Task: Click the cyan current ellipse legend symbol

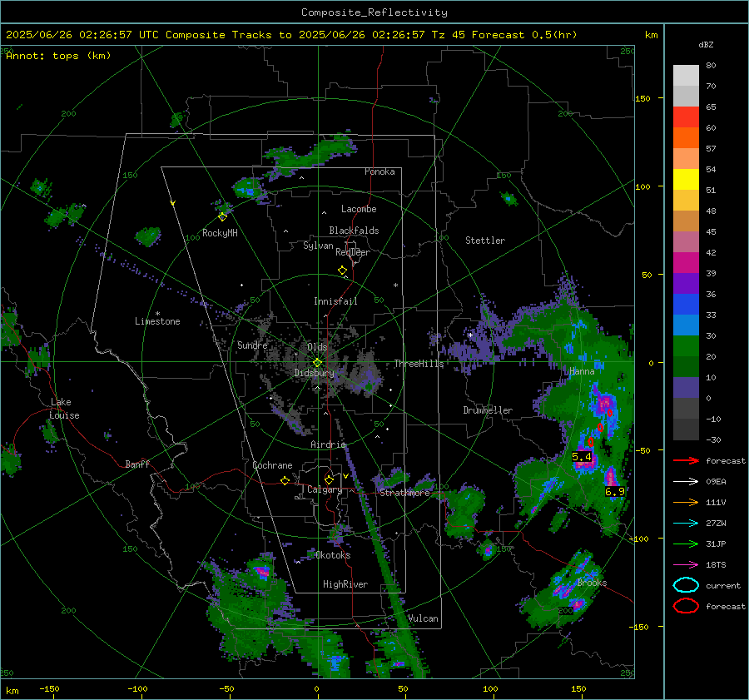Action: pyautogui.click(x=686, y=585)
